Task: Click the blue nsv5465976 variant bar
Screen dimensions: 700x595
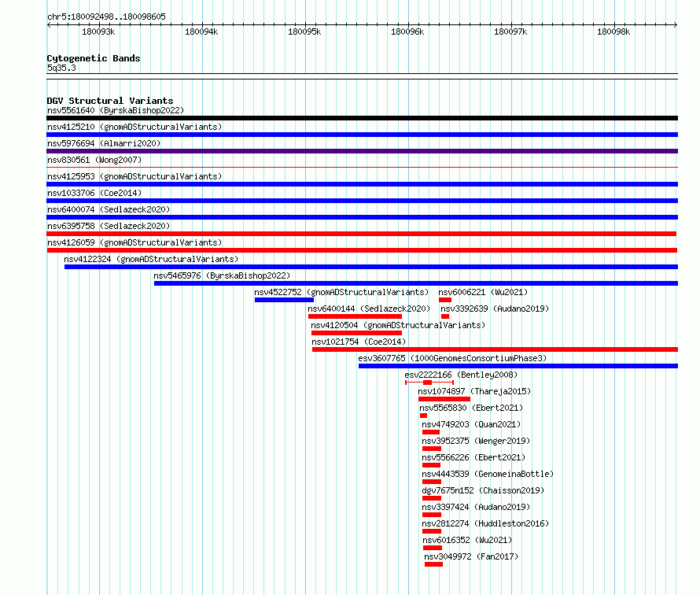Action: click(416, 283)
